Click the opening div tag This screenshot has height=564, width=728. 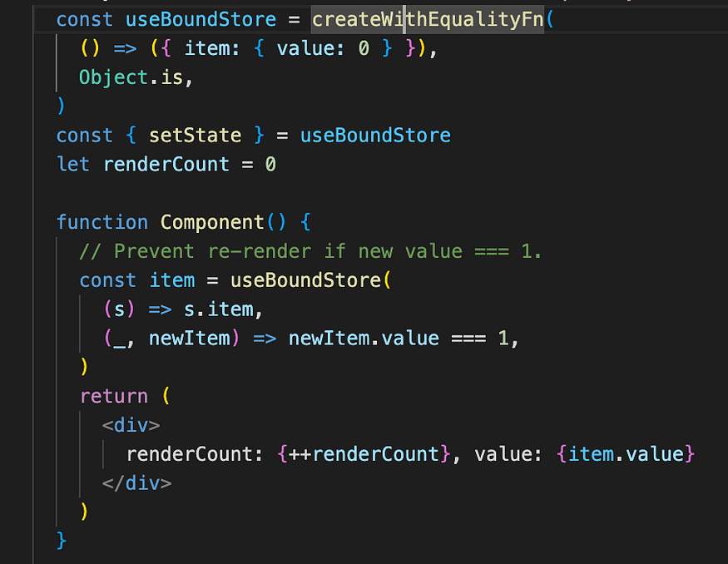pyautogui.click(x=131, y=425)
